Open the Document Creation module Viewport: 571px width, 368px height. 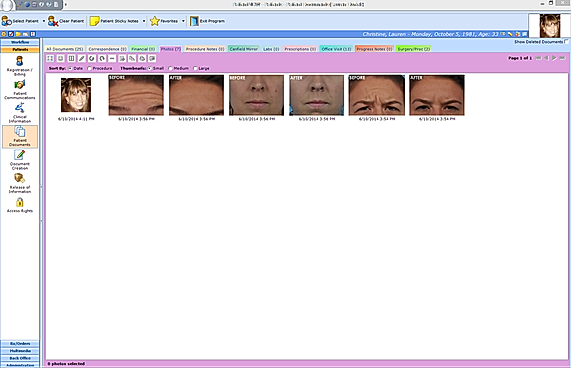pos(20,160)
